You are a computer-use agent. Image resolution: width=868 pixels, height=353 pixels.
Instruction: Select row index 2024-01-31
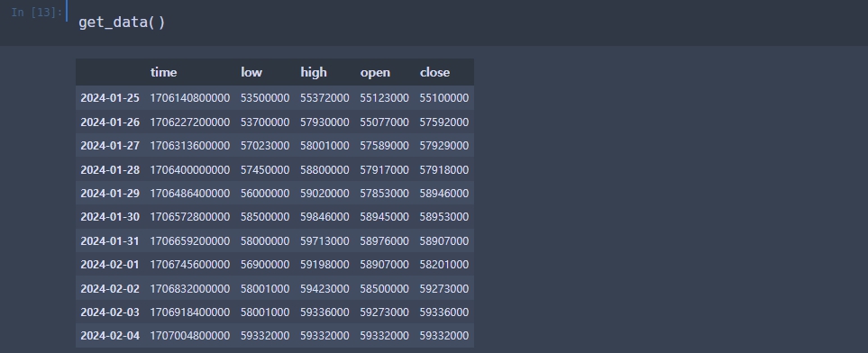[110, 241]
